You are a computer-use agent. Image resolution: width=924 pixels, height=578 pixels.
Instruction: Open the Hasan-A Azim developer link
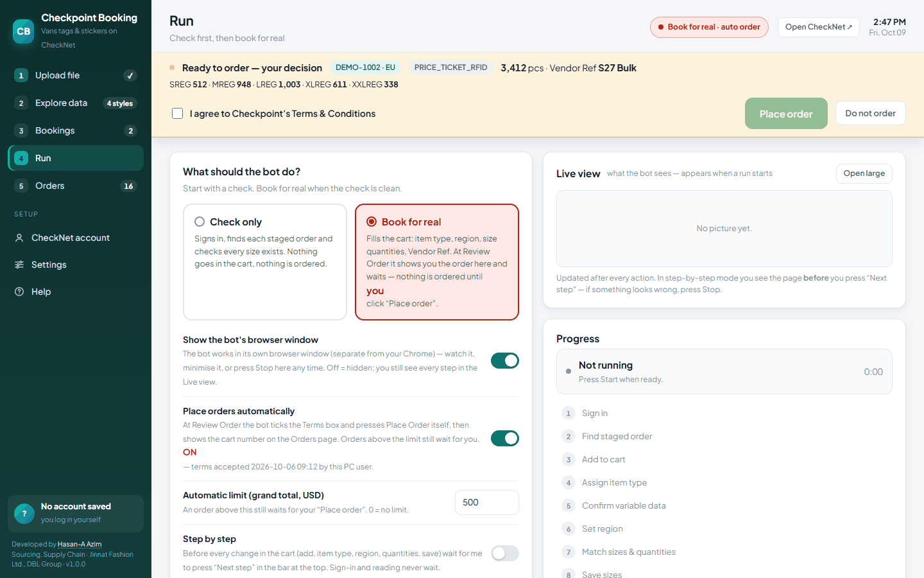click(80, 544)
